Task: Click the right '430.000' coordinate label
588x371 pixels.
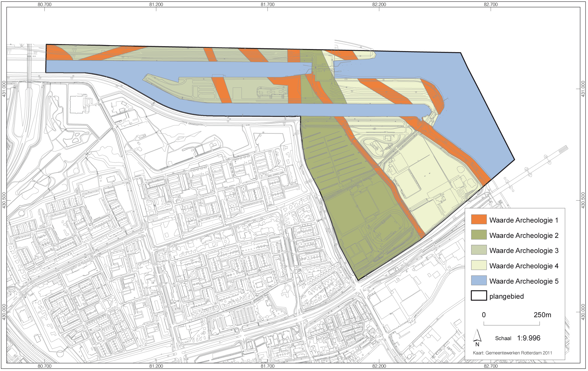Action: [583, 312]
